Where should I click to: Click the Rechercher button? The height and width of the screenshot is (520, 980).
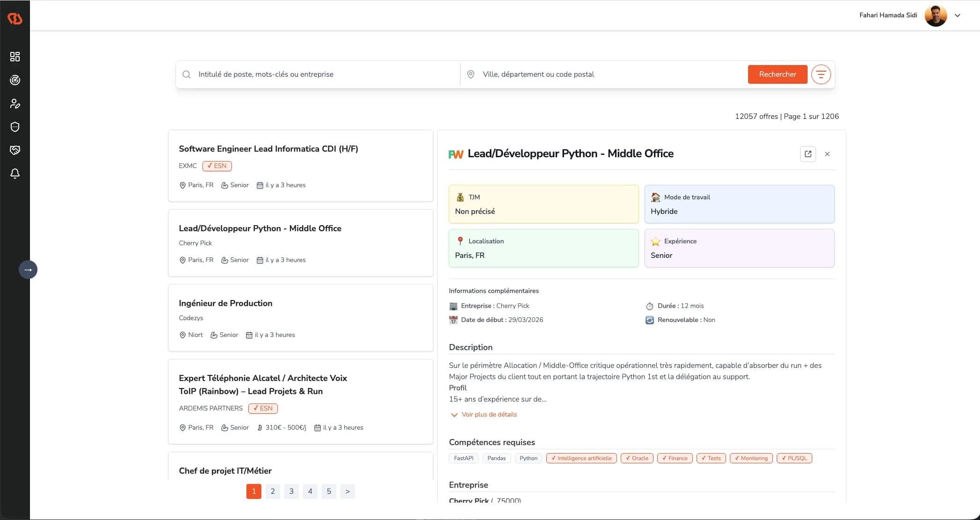click(x=777, y=74)
